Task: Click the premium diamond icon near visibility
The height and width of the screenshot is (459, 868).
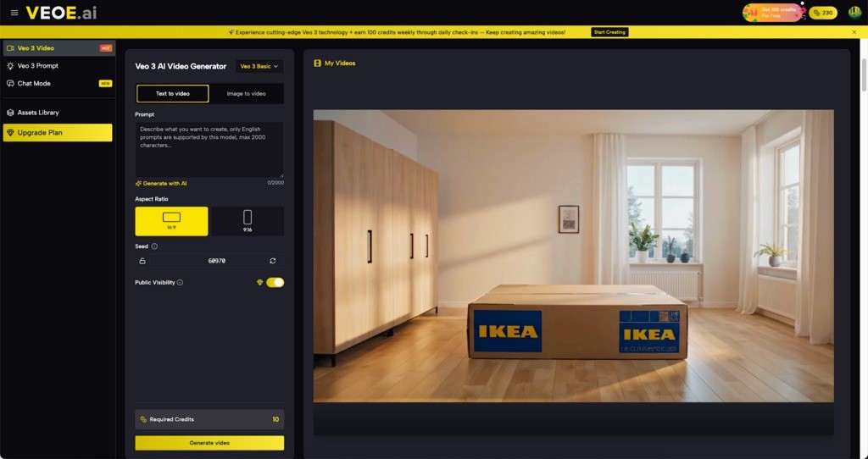Action: point(259,283)
